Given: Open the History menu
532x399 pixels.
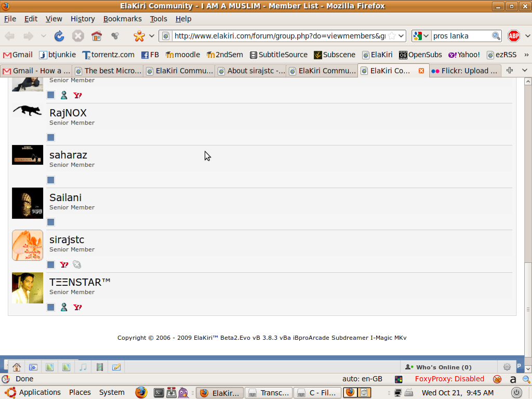Looking at the screenshot, I should pos(83,19).
